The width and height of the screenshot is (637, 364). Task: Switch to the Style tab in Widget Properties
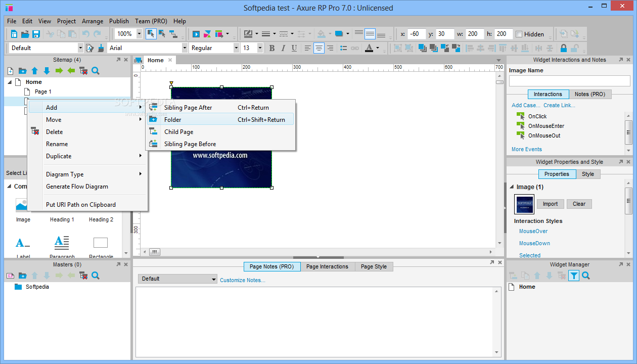point(588,174)
